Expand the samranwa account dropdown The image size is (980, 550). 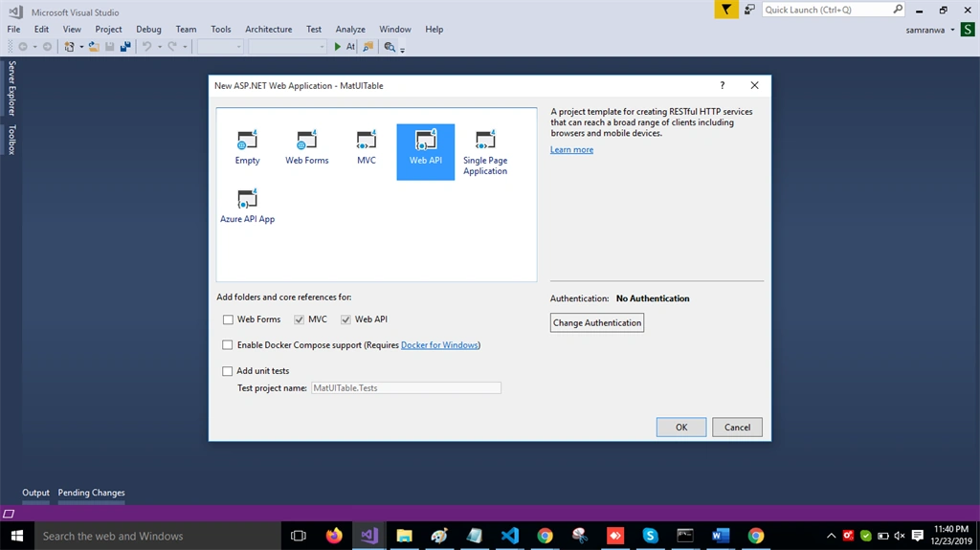click(952, 30)
